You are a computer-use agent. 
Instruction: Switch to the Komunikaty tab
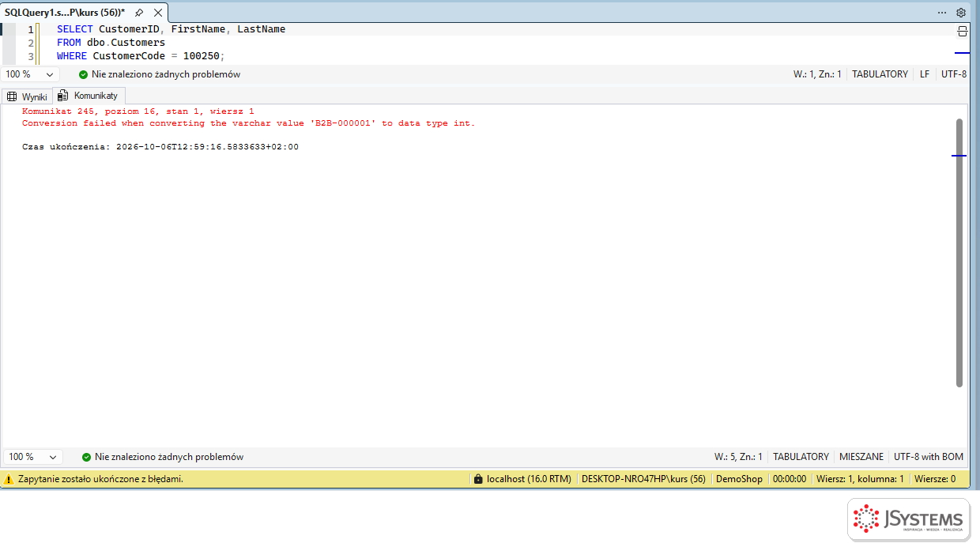[88, 96]
